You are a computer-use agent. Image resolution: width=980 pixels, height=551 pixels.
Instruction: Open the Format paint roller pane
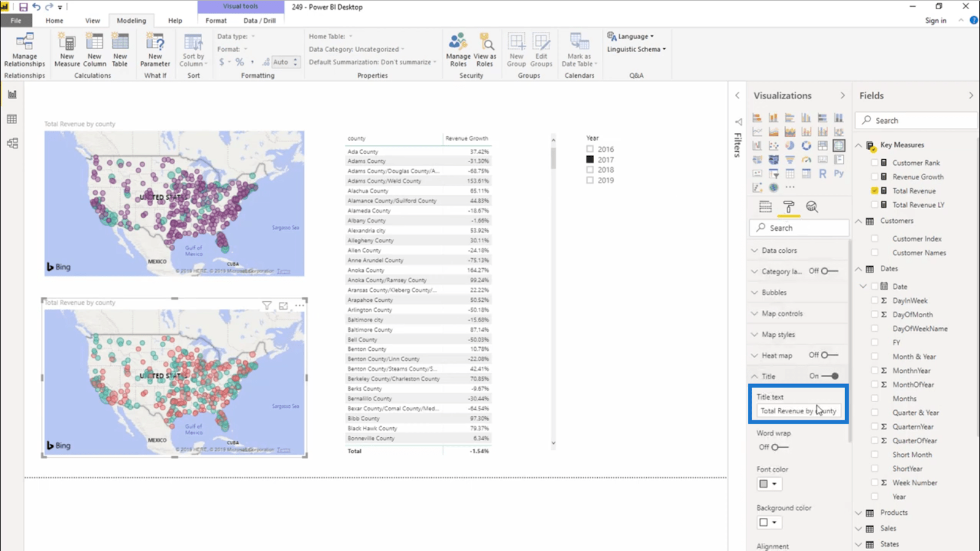coord(789,206)
